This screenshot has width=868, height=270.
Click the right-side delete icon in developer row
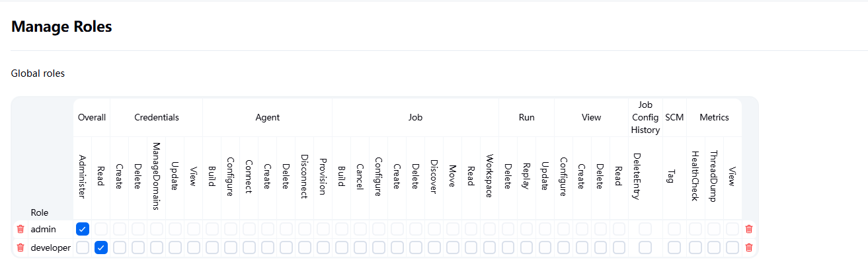point(748,247)
